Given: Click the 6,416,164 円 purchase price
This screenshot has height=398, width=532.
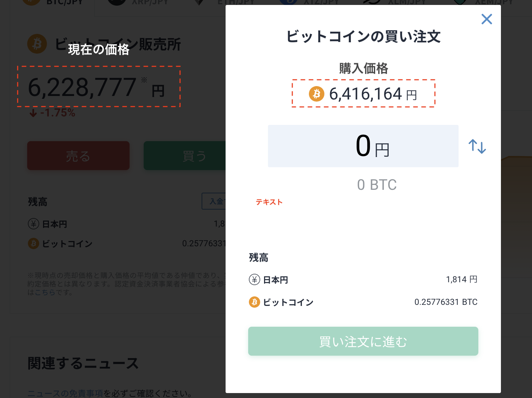Looking at the screenshot, I should tap(373, 94).
